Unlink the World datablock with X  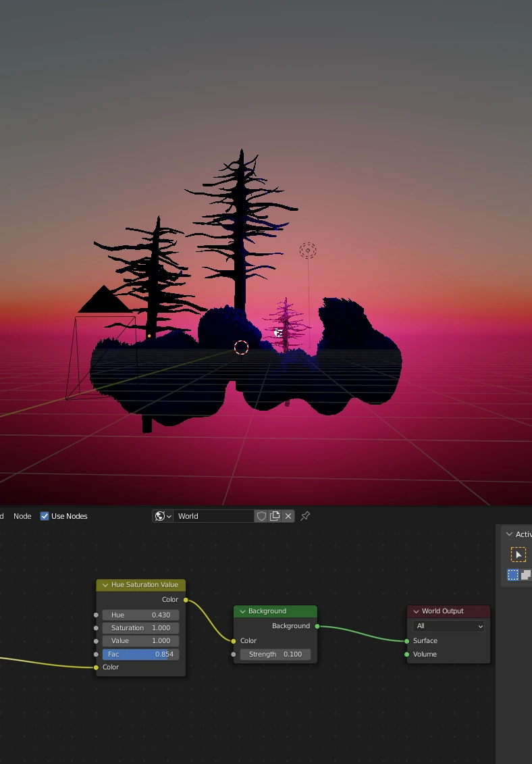pyautogui.click(x=288, y=516)
